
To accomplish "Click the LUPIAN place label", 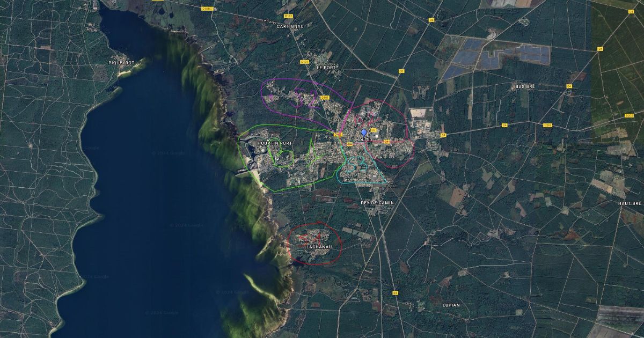I will click(451, 305).
